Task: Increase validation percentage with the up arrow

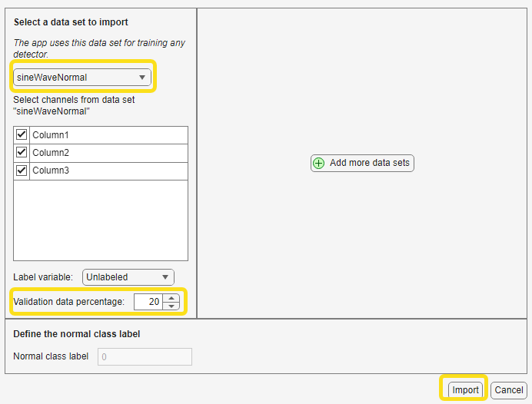Action: pyautogui.click(x=172, y=298)
